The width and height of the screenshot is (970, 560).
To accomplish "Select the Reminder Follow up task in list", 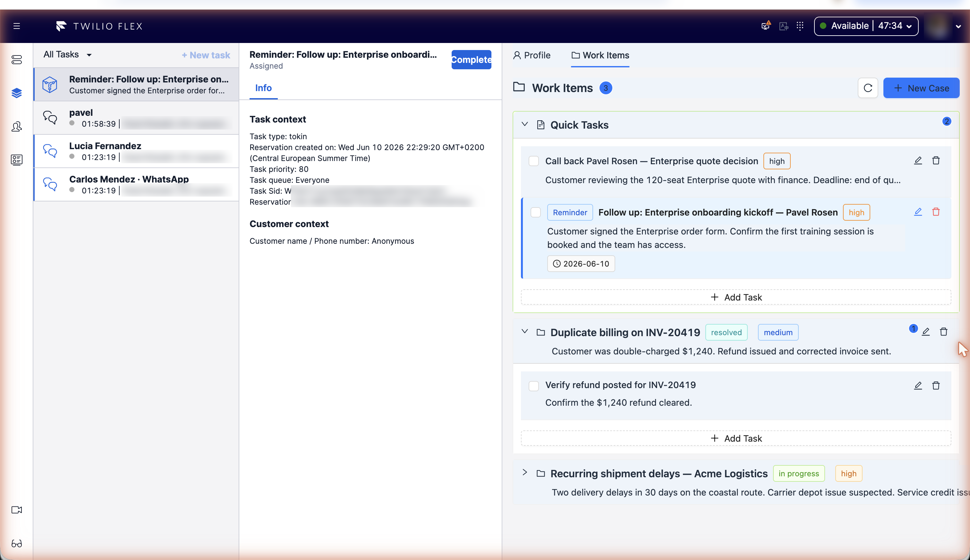I will tap(136, 85).
